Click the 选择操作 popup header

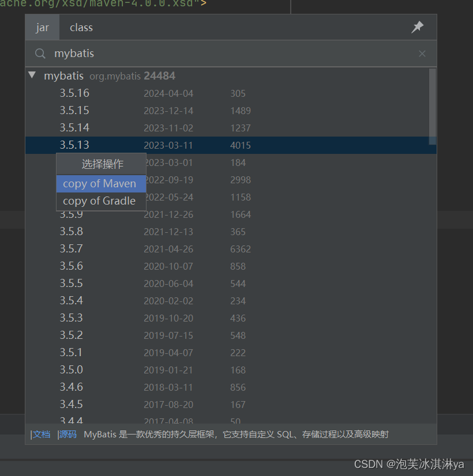(102, 164)
